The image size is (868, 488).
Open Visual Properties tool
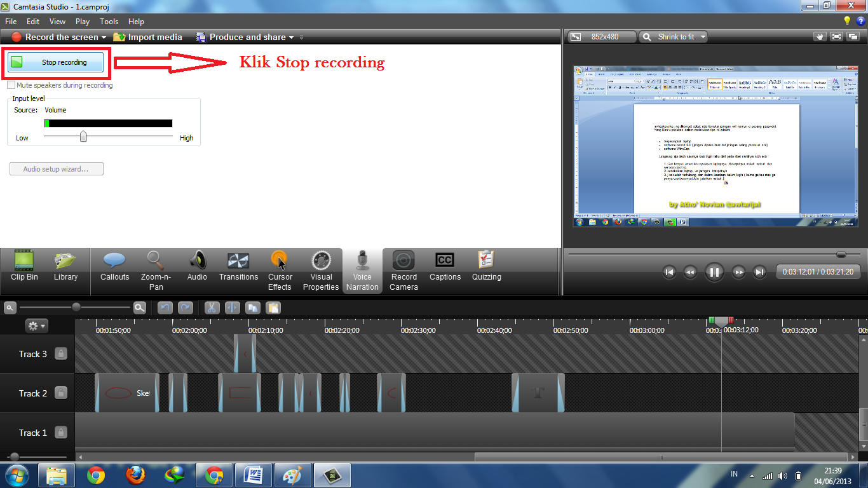pos(321,271)
